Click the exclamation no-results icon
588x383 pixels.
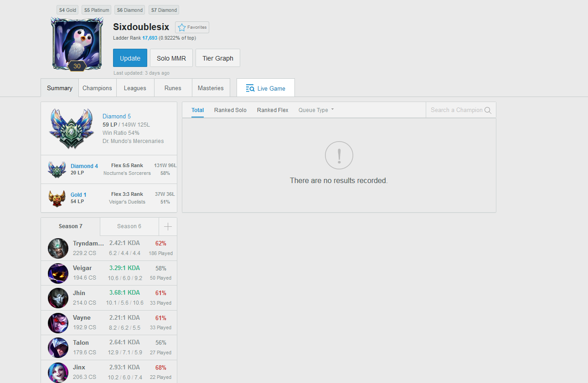[x=339, y=155]
